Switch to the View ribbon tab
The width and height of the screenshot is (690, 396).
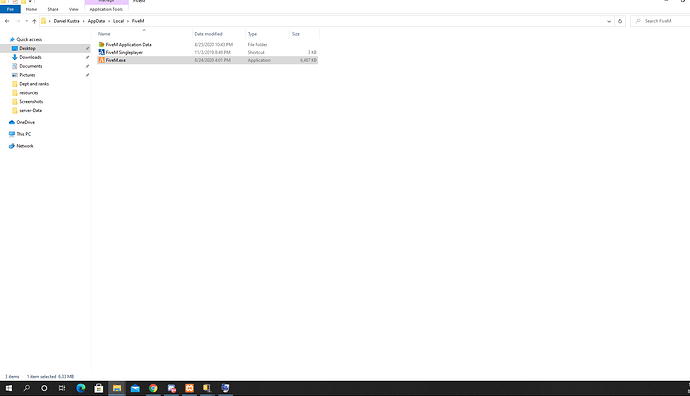(73, 9)
